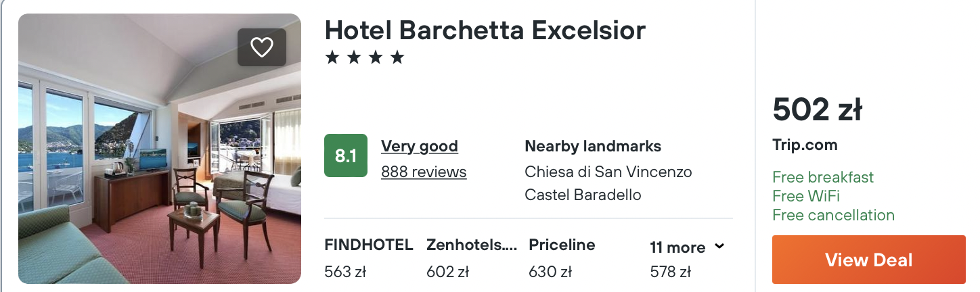The width and height of the screenshot is (980, 292).
Task: Click the Free breakfast perk
Action: (x=822, y=177)
